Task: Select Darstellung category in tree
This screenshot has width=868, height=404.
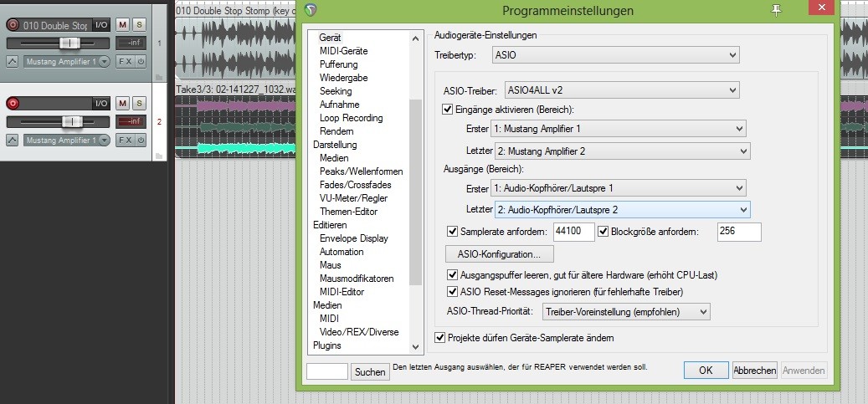Action: pos(335,145)
